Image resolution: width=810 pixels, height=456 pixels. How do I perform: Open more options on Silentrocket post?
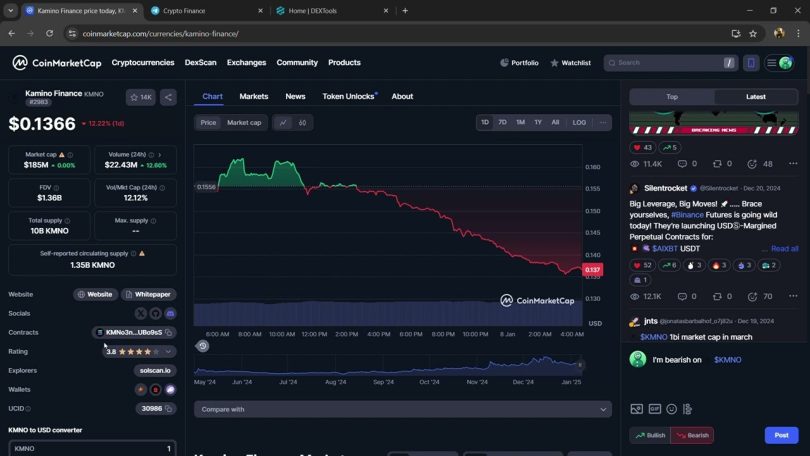click(793, 296)
